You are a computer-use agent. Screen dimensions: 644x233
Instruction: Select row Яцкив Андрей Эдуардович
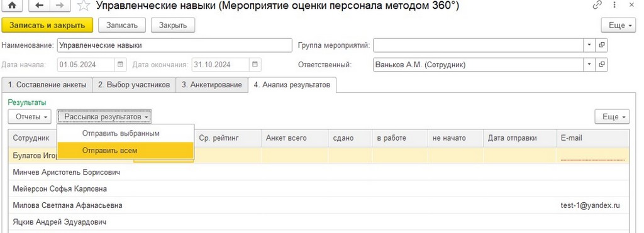(319, 222)
